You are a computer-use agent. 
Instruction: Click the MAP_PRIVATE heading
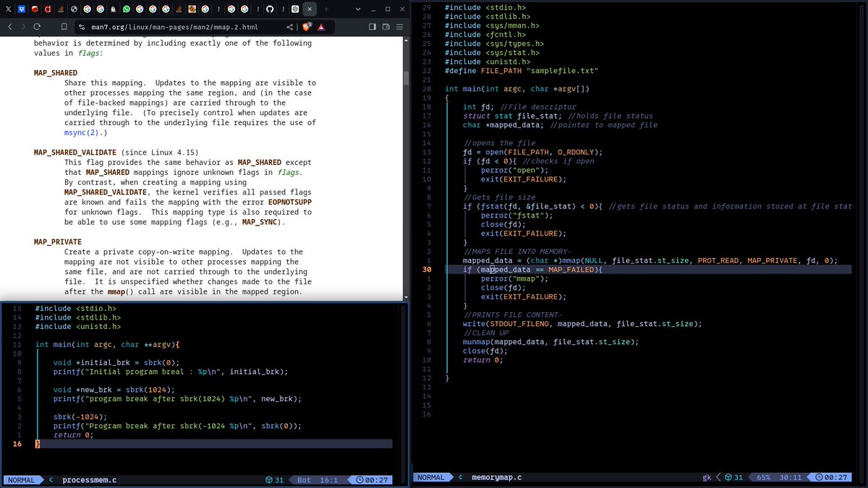click(x=58, y=241)
